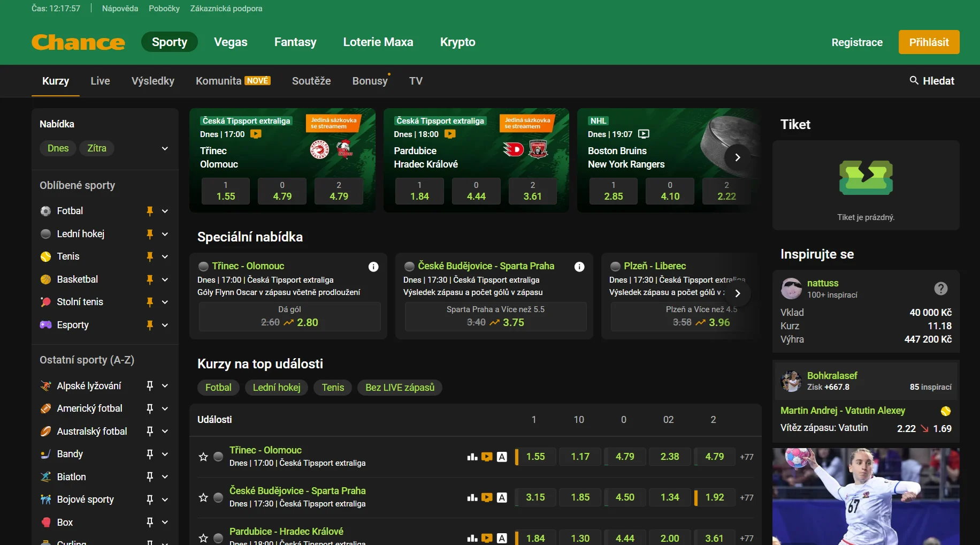
Task: Click the Chance logo
Action: point(78,42)
